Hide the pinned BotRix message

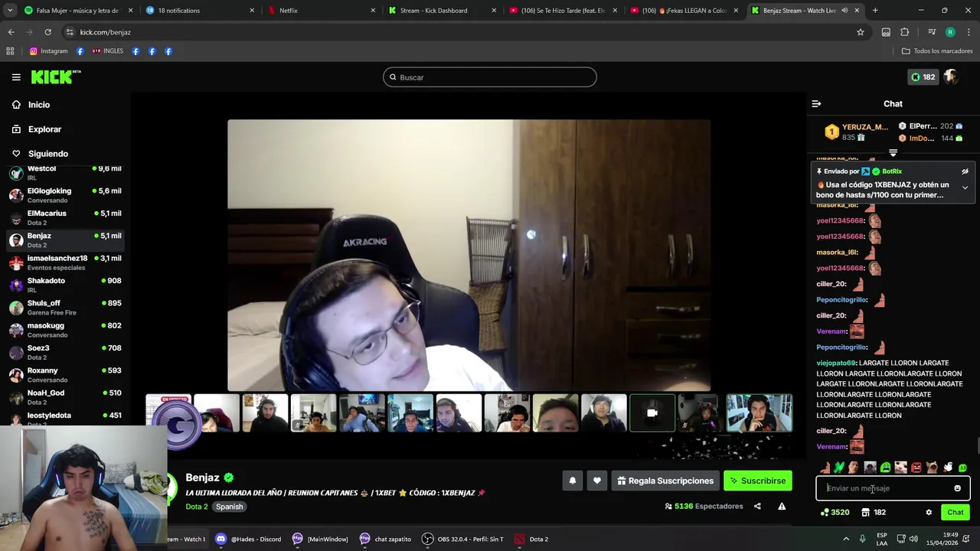(965, 171)
